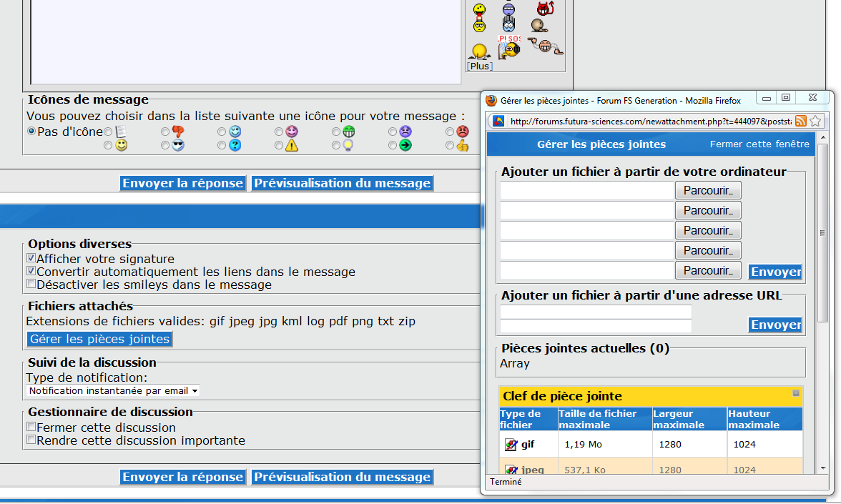
Task: Click 'Terminé' in the popup status bar
Action: pyautogui.click(x=506, y=482)
